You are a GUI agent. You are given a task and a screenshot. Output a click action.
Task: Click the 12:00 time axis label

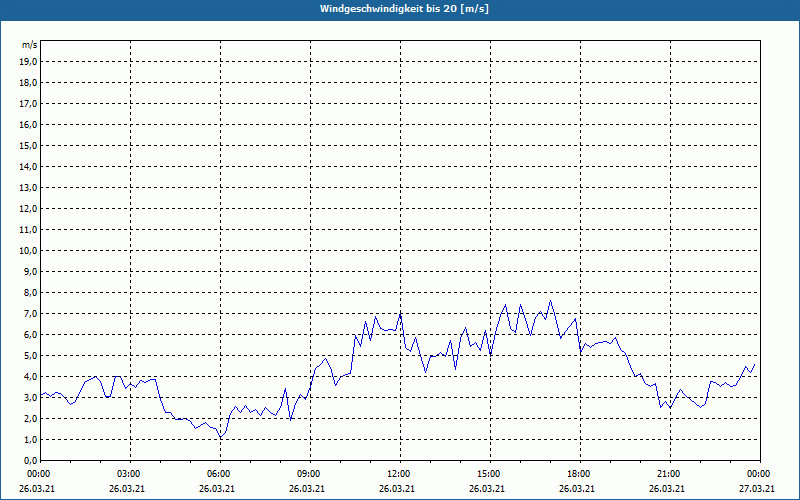tap(401, 474)
